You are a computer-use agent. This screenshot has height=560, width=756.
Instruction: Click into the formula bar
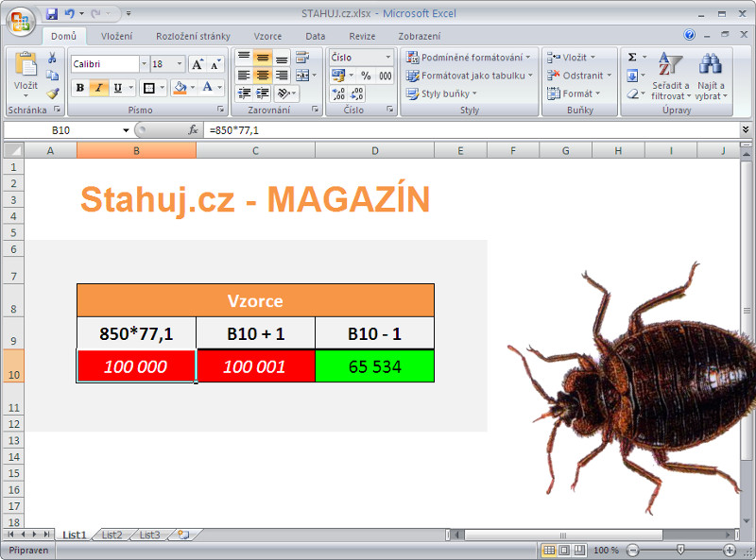click(x=472, y=130)
